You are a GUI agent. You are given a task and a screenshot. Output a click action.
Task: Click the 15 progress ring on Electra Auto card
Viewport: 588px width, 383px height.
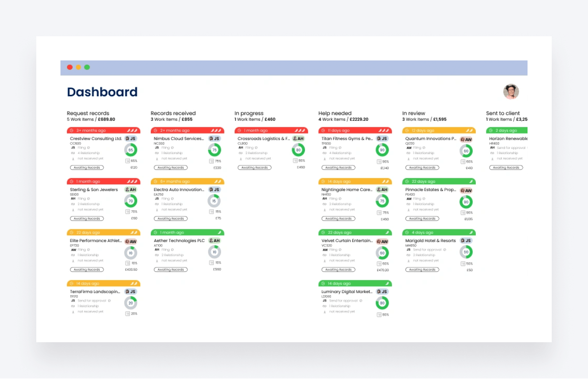click(214, 201)
